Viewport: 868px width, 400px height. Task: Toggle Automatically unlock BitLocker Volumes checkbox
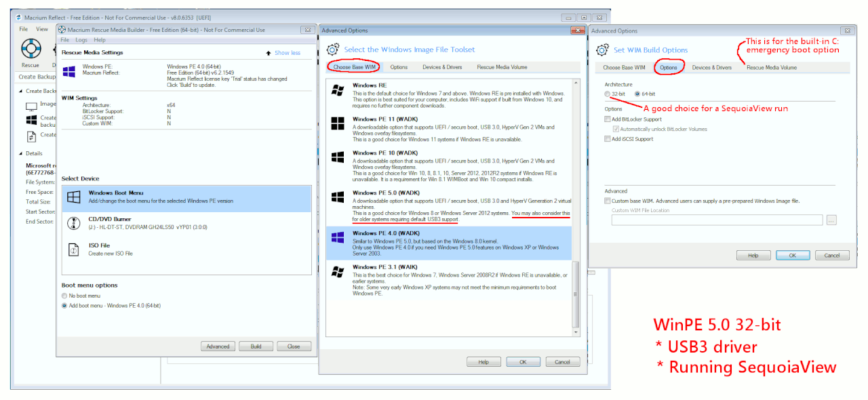pyautogui.click(x=616, y=129)
